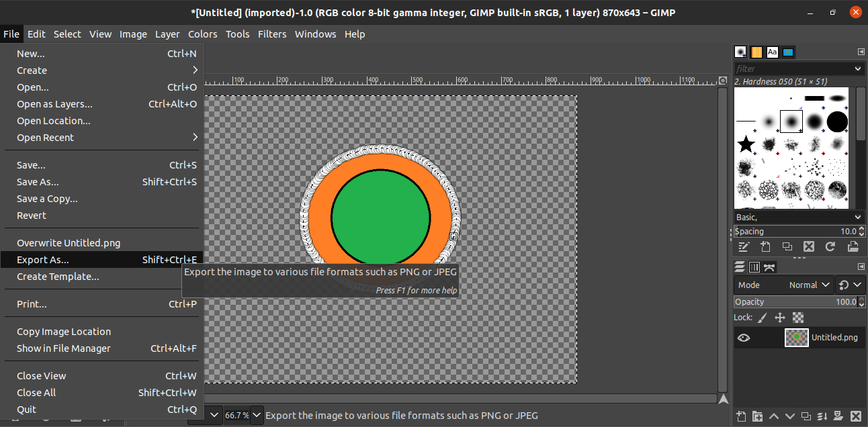Click the Edit brush icon in Brushes panel

[744, 247]
